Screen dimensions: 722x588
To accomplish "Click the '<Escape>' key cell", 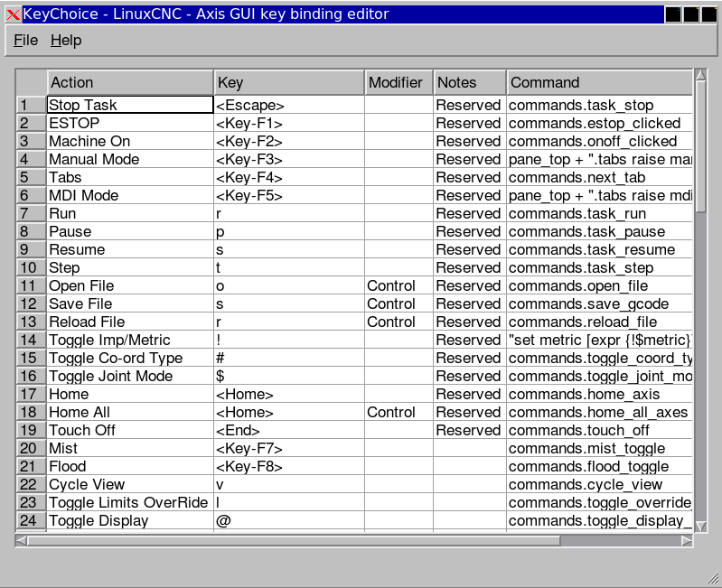I will point(289,105).
